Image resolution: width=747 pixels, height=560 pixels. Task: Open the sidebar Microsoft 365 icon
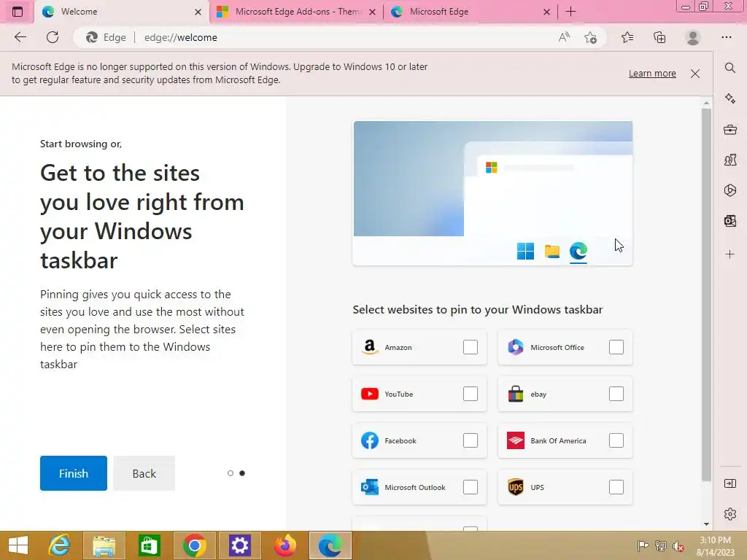729,190
